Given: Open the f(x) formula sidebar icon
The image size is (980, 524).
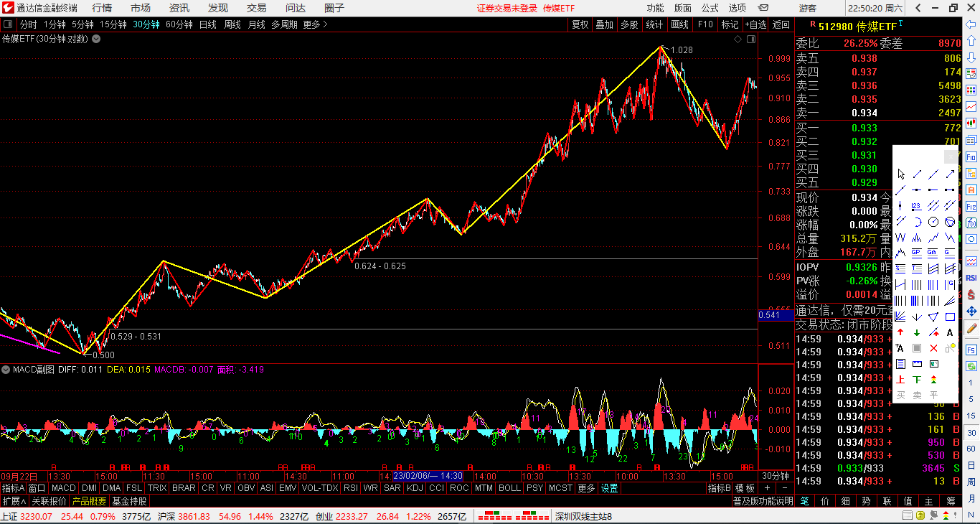Looking at the screenshot, I should coord(971,222).
